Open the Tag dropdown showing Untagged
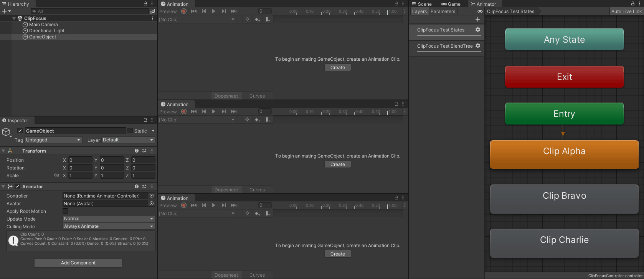 (x=53, y=140)
